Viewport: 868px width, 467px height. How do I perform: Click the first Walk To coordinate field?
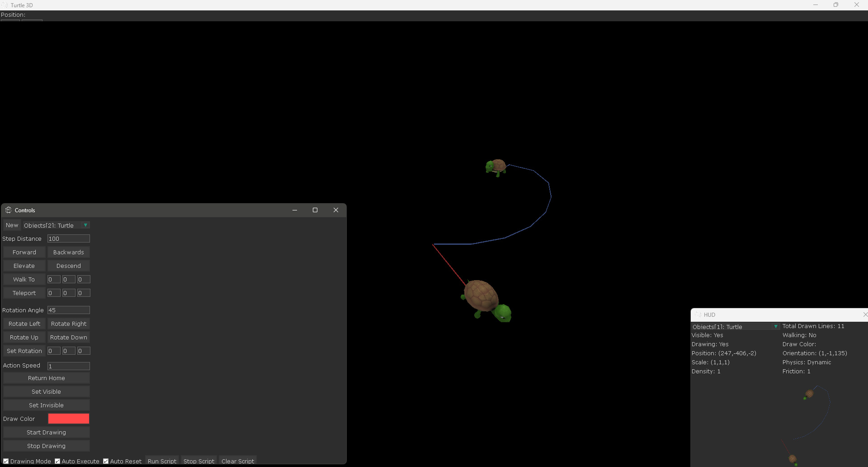[x=54, y=280]
